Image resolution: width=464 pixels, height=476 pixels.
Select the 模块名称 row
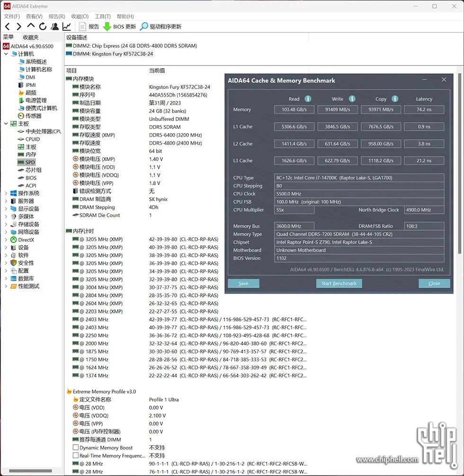tap(142, 87)
